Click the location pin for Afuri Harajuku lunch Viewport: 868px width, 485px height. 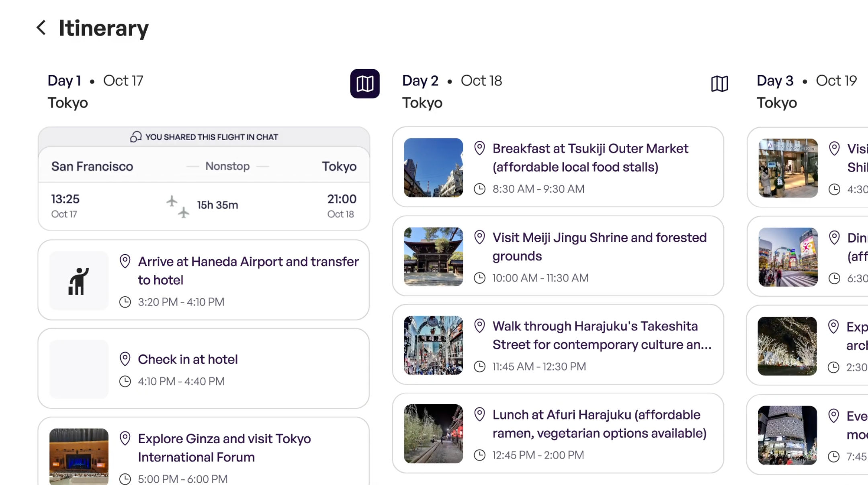479,414
